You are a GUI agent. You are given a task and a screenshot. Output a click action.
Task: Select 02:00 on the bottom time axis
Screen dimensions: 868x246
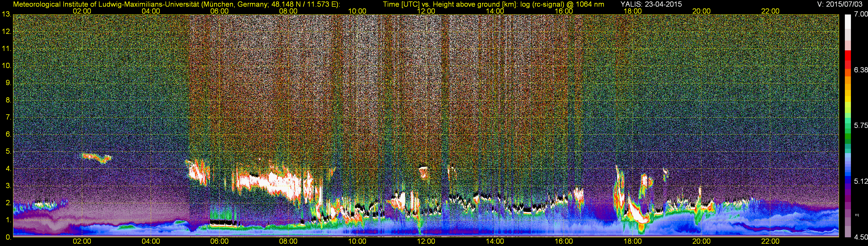tap(82, 242)
